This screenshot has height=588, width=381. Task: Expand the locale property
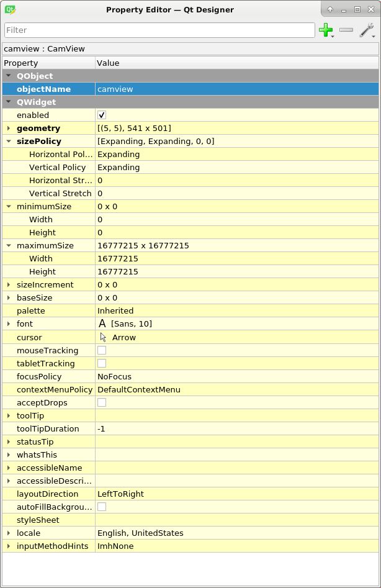click(9, 533)
